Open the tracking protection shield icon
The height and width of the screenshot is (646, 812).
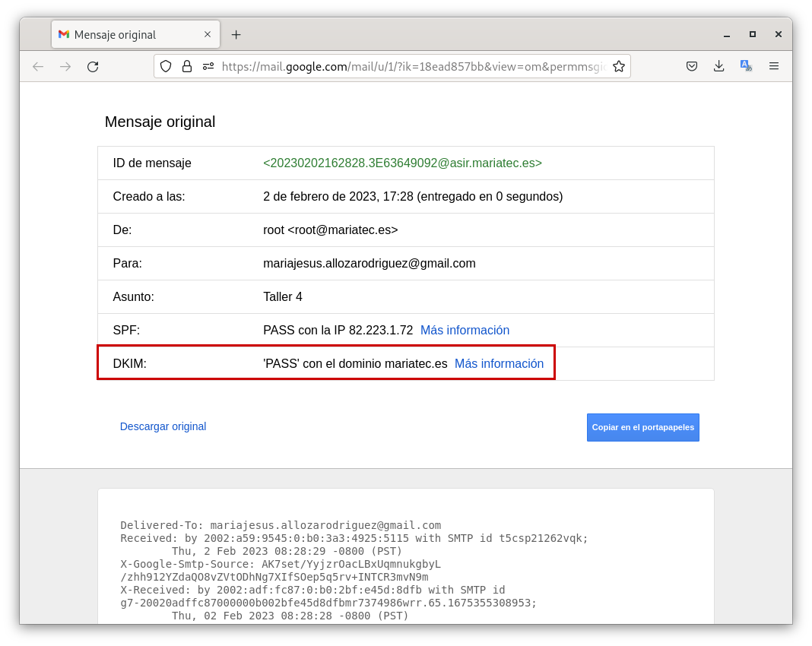pos(166,66)
